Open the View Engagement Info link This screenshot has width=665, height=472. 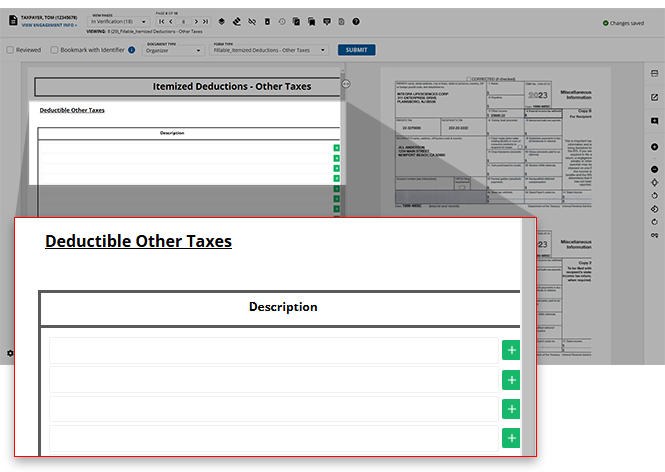coord(49,25)
